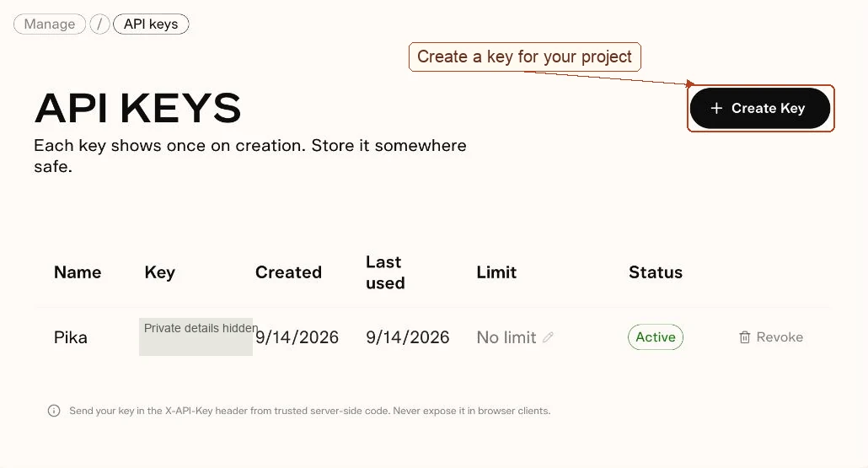Open the Manage breadcrumb
Screen dimensions: 868x468
pyautogui.click(x=50, y=24)
